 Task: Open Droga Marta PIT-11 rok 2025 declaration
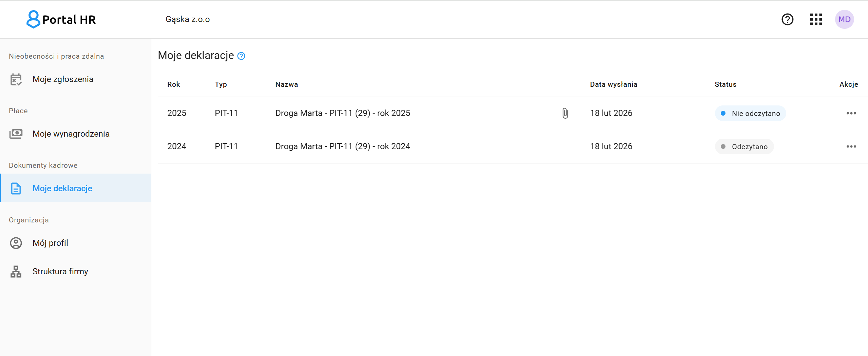pyautogui.click(x=343, y=113)
